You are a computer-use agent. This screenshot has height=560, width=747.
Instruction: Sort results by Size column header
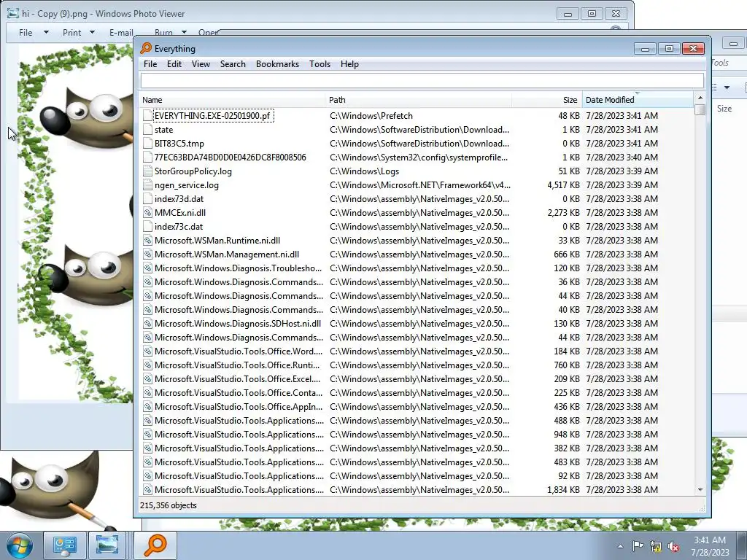click(547, 100)
